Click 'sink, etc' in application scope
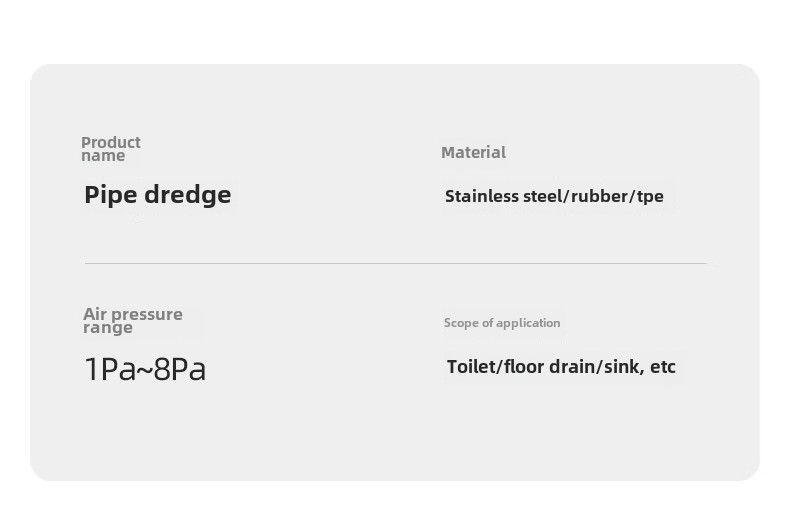 point(639,367)
